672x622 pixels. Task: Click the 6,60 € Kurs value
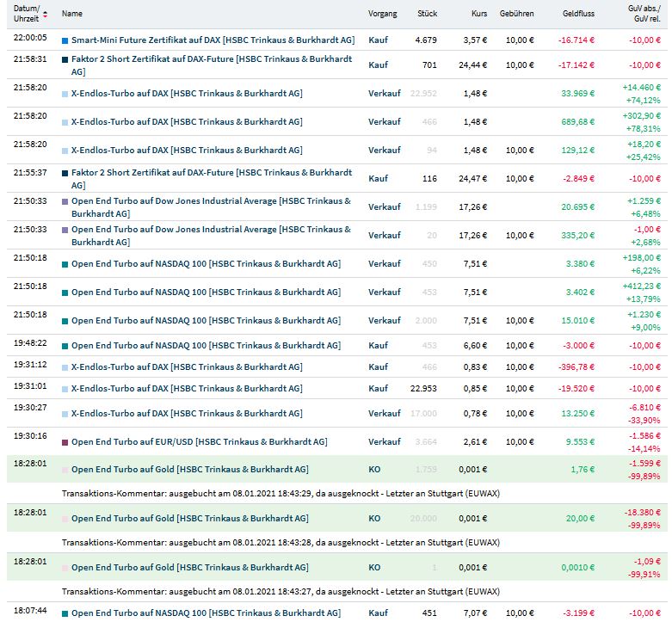(475, 346)
